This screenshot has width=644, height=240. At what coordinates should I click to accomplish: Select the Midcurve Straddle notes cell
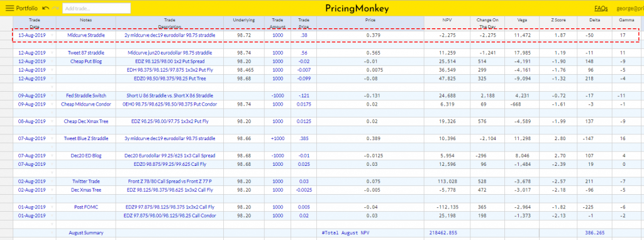86,36
